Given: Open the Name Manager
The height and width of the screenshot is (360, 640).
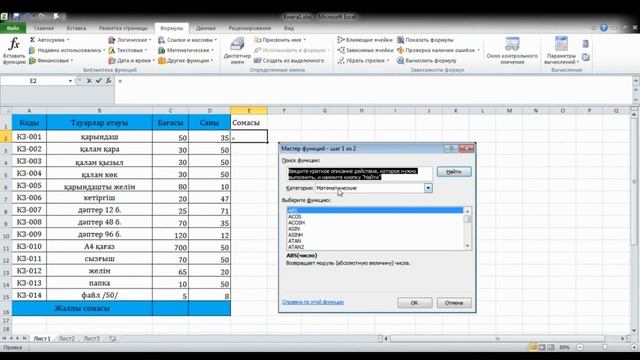Looking at the screenshot, I should tap(237, 51).
